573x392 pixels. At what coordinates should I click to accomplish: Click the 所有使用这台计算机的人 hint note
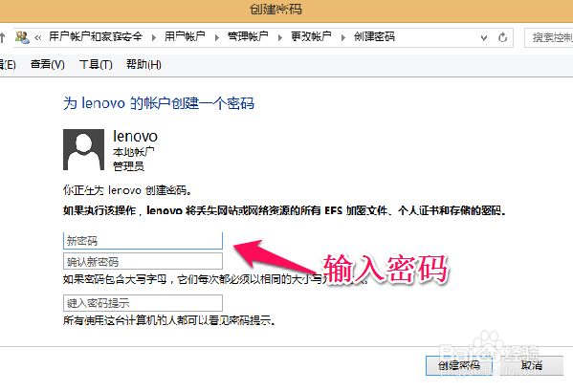[x=168, y=320]
